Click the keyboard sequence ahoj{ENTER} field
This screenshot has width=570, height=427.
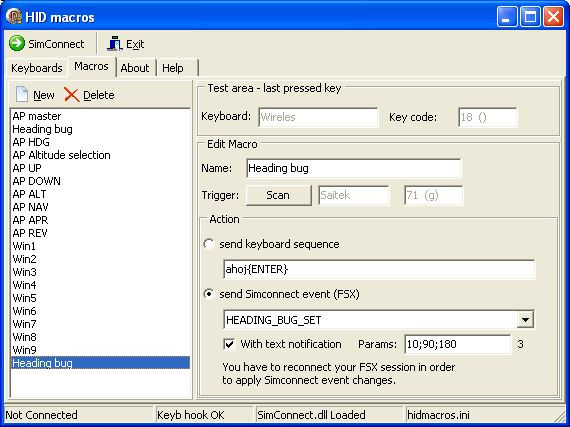coord(379,269)
